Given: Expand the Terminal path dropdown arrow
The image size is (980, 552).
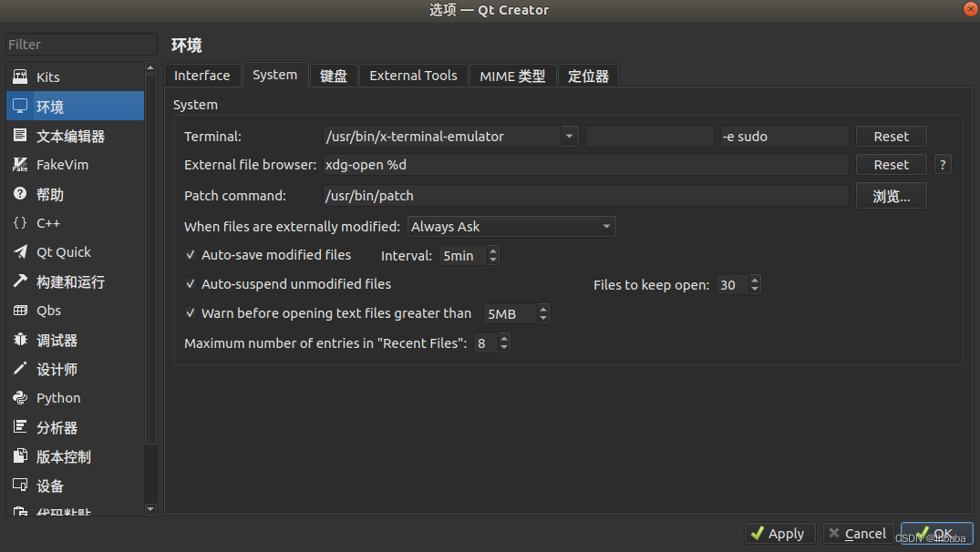Looking at the screenshot, I should point(570,136).
